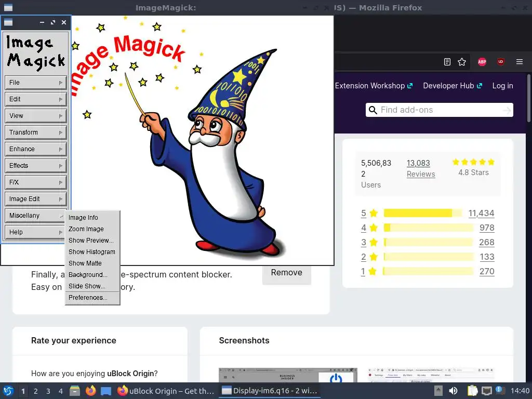Switch to workspace 3 in taskbar
The image size is (532, 399).
click(48, 391)
